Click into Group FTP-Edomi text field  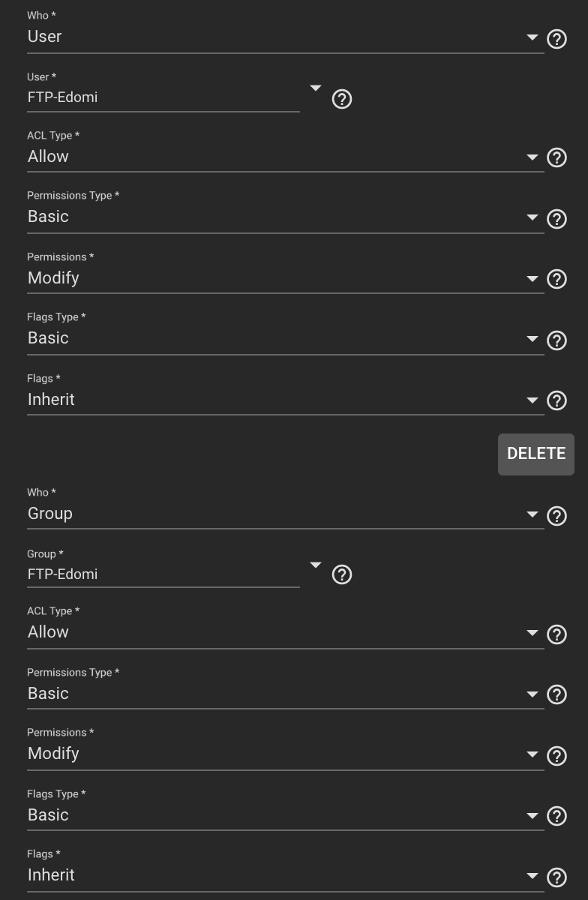tap(163, 574)
